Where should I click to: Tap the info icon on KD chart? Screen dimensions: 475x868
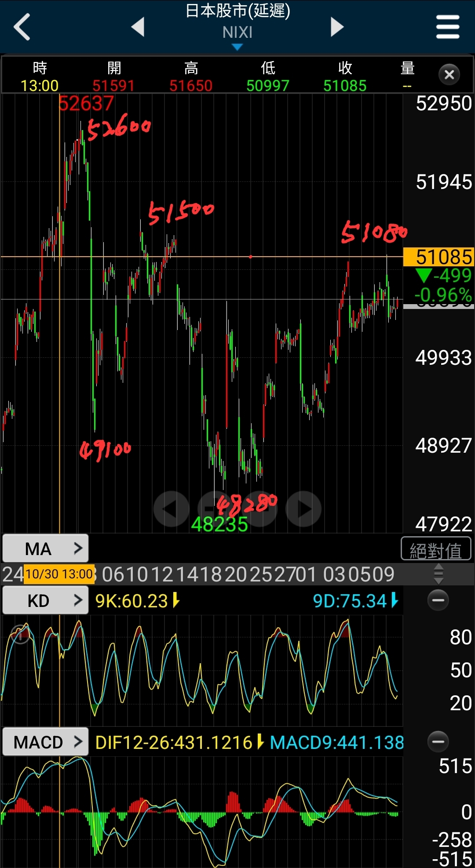click(x=20, y=634)
